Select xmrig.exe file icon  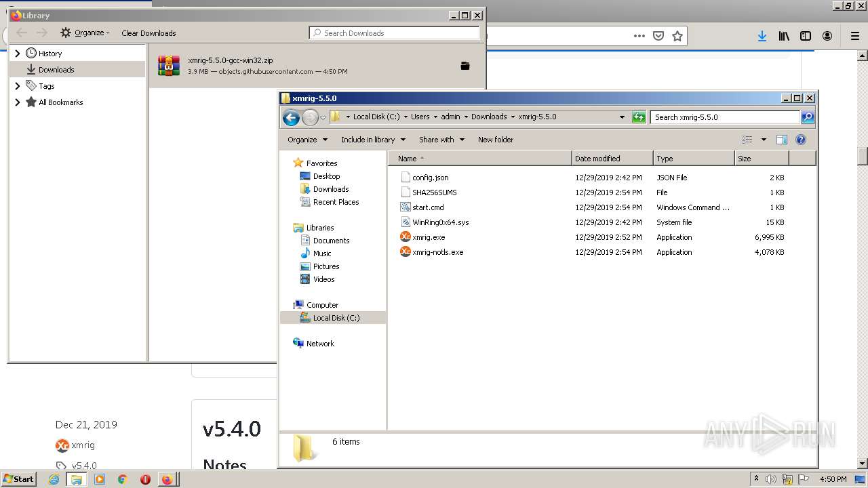(x=406, y=237)
